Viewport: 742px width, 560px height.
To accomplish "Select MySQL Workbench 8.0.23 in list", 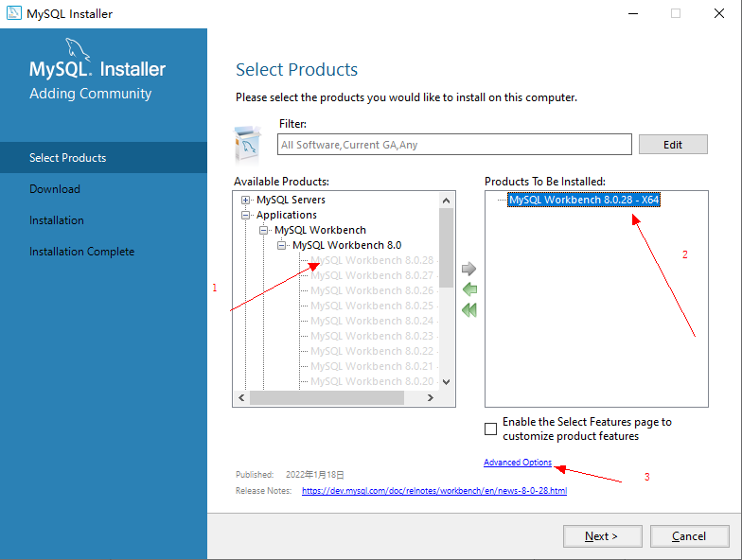I will [372, 336].
